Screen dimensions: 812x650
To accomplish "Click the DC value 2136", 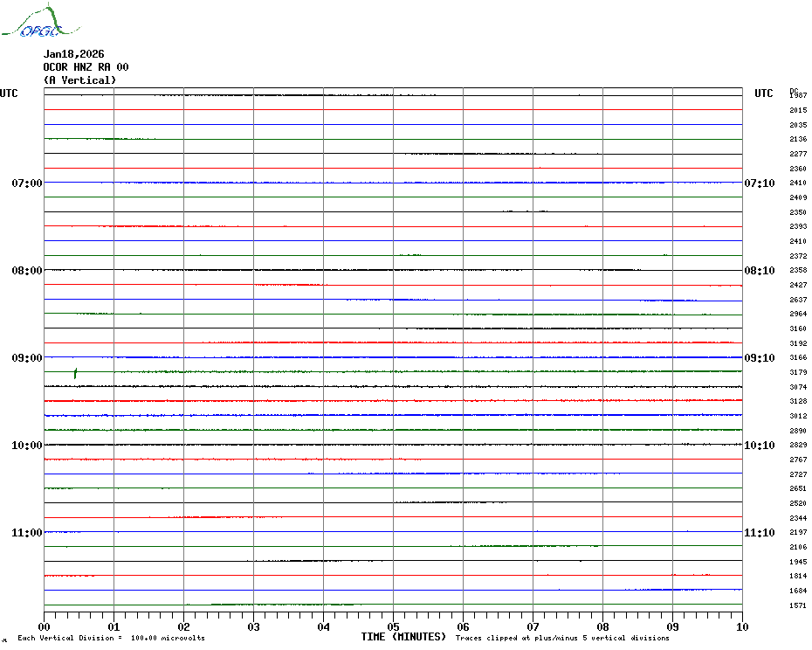I will pos(798,139).
